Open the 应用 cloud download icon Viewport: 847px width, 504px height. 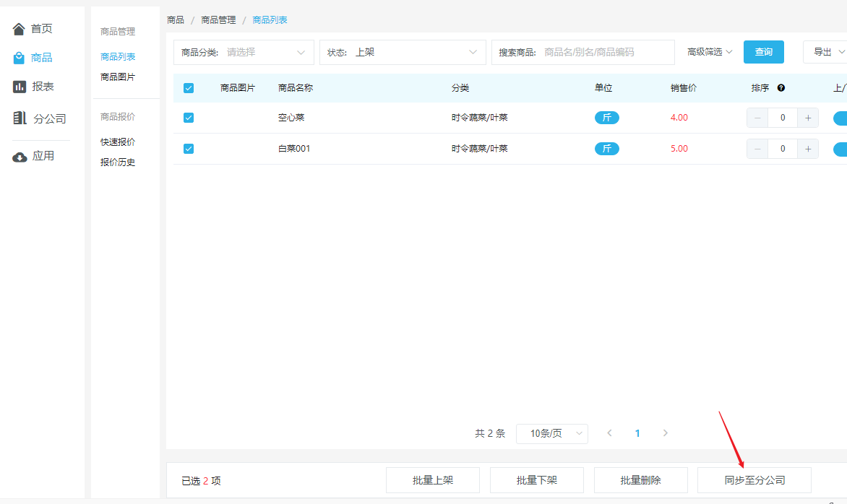[20, 157]
